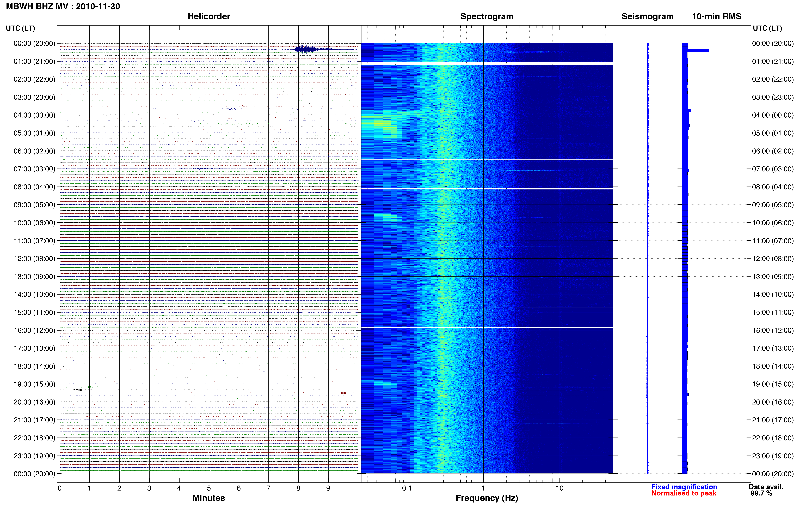
Task: Click minute 5 on the helicorder axis
Action: pyautogui.click(x=209, y=488)
